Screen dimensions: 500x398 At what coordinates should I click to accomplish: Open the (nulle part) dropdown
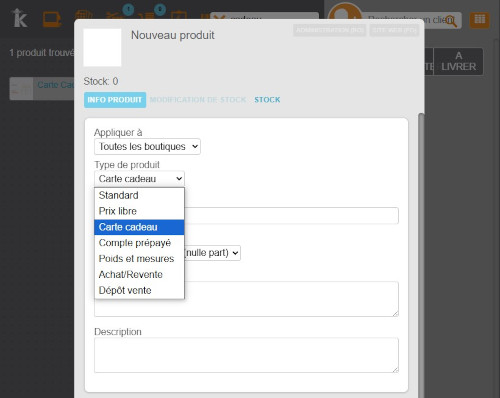(212, 253)
